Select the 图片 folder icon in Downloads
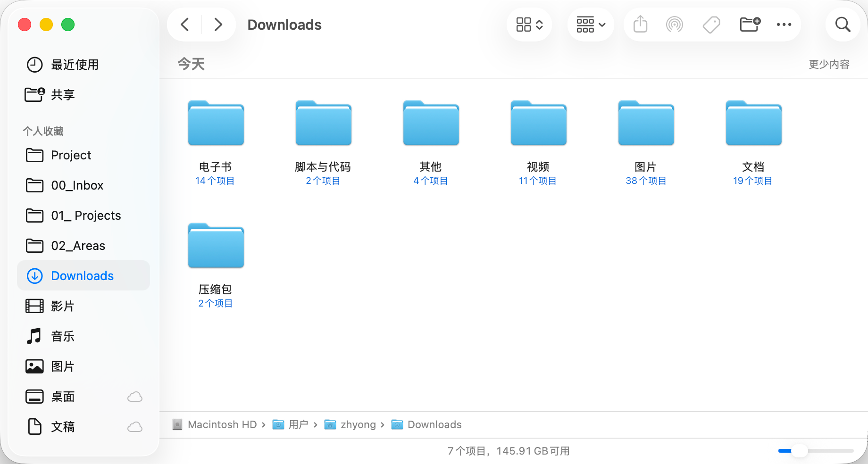The height and width of the screenshot is (464, 868). 646,123
